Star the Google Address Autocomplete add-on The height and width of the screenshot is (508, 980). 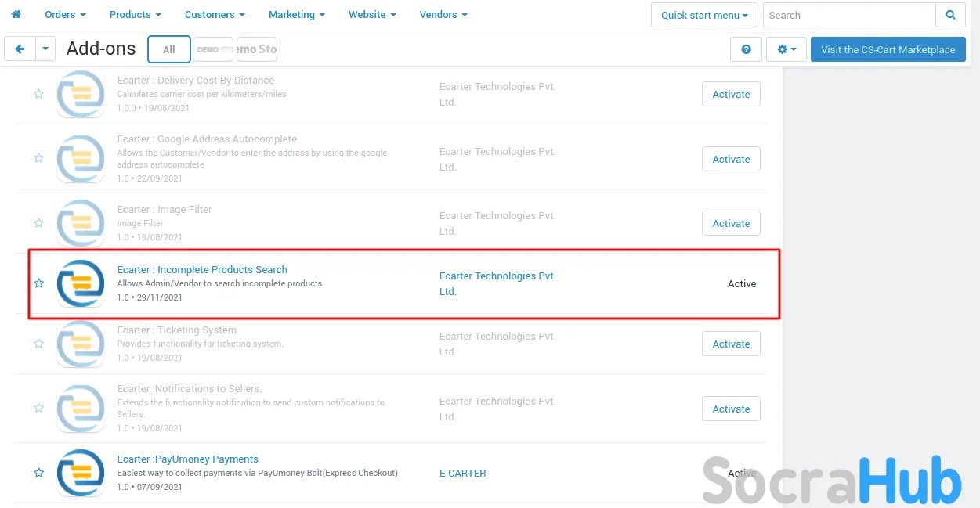(x=38, y=158)
